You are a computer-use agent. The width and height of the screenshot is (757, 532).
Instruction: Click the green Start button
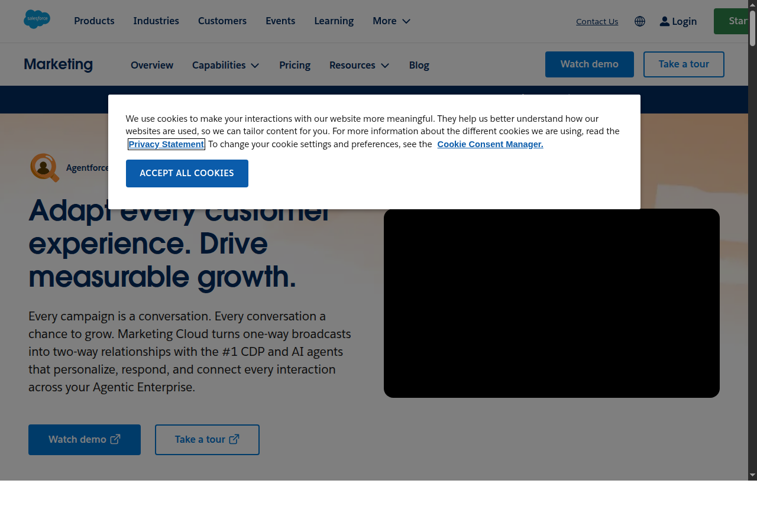pyautogui.click(x=731, y=21)
